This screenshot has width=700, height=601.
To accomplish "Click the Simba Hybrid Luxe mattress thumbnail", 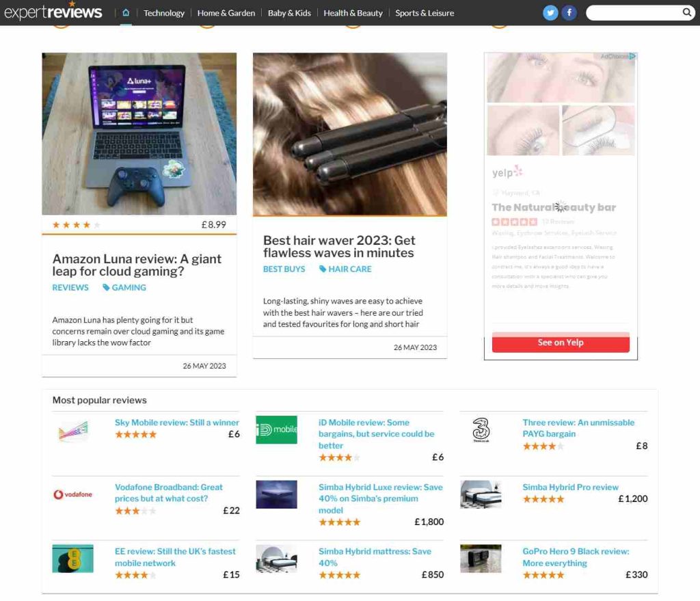I will point(276,494).
